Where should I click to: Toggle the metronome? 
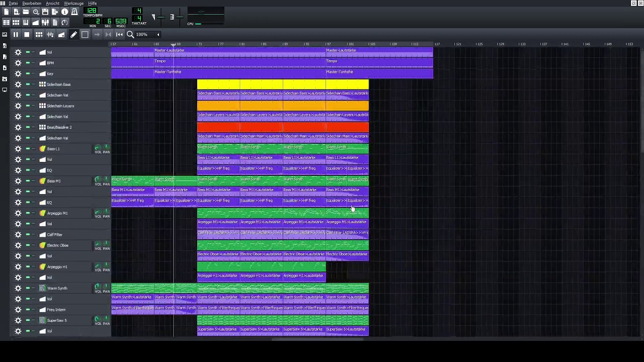[x=74, y=12]
